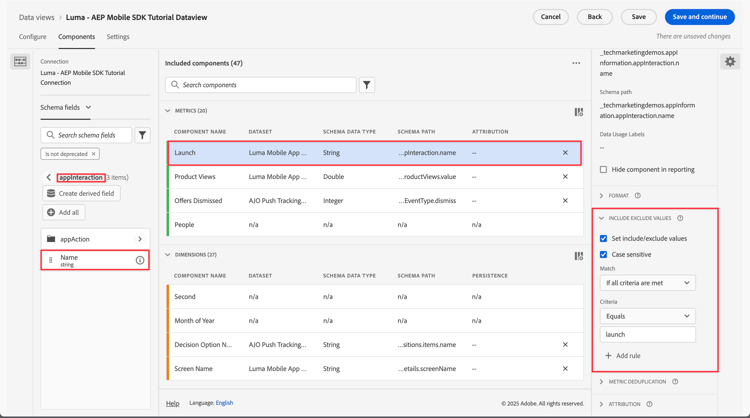
Task: Click the info icon on Name field
Action: coord(140,261)
